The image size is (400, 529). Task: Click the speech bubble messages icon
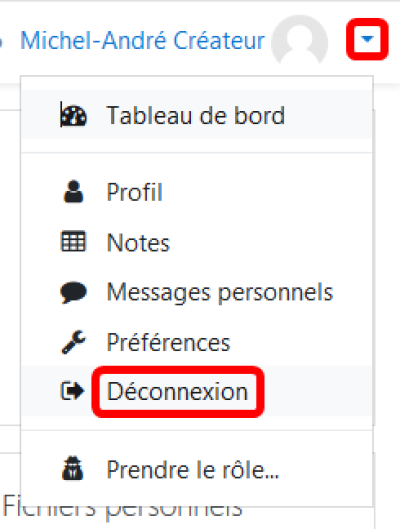click(x=73, y=292)
